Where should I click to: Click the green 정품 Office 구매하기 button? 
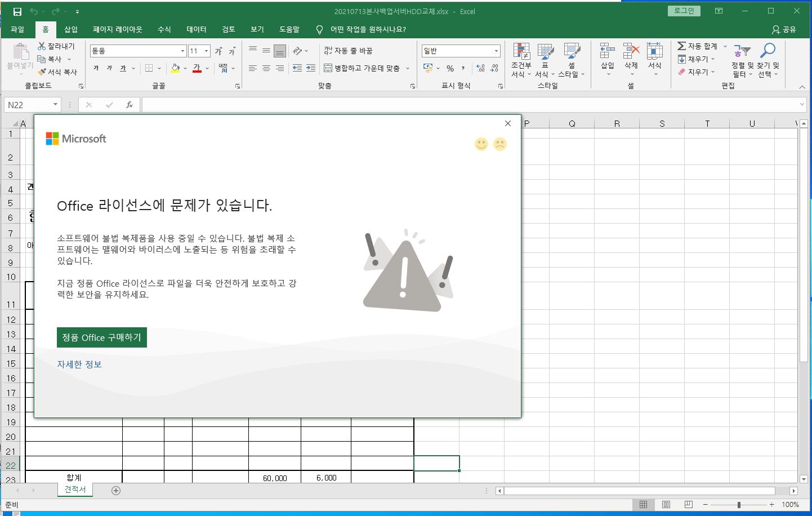point(102,337)
